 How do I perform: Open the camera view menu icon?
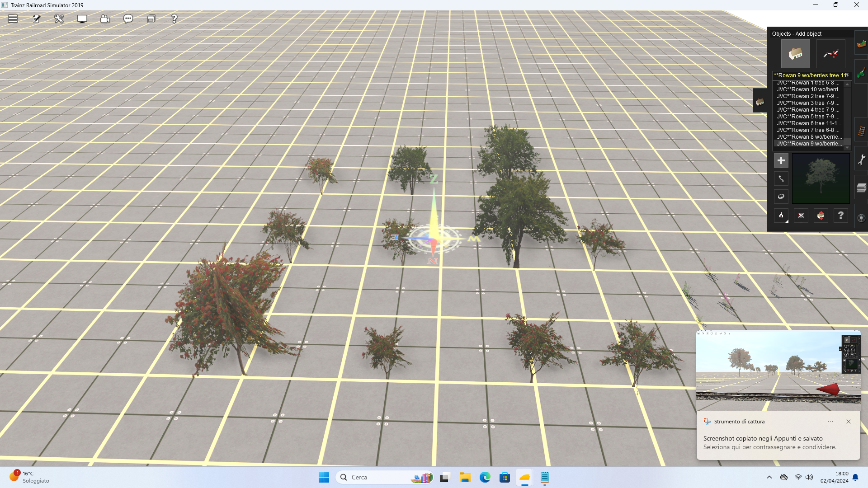pyautogui.click(x=105, y=19)
